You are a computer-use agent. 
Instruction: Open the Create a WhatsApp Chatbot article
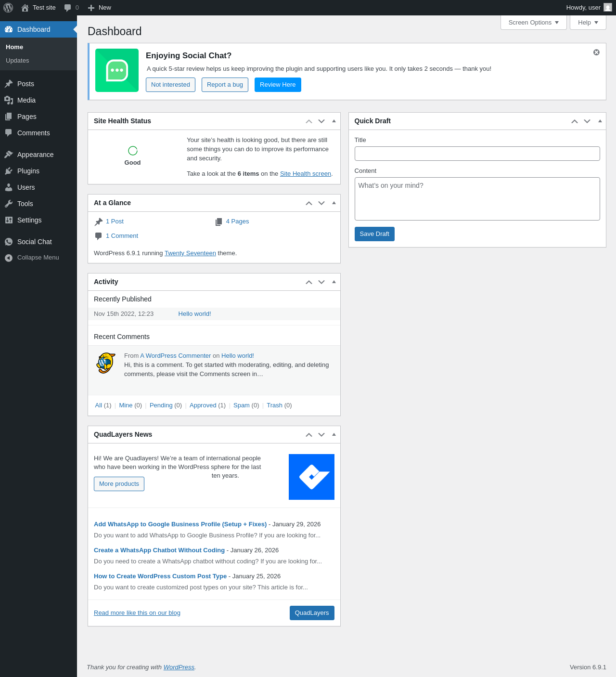pyautogui.click(x=159, y=550)
